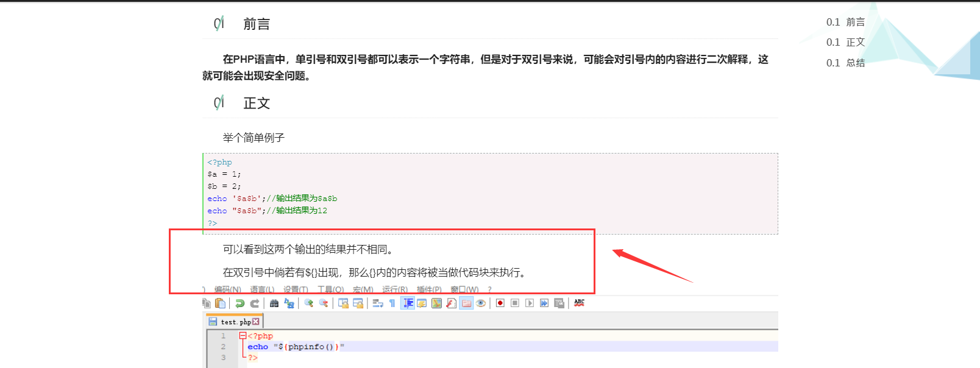Click line number 3 in editor margin
Viewport: 980px width, 368px height.
pos(223,358)
